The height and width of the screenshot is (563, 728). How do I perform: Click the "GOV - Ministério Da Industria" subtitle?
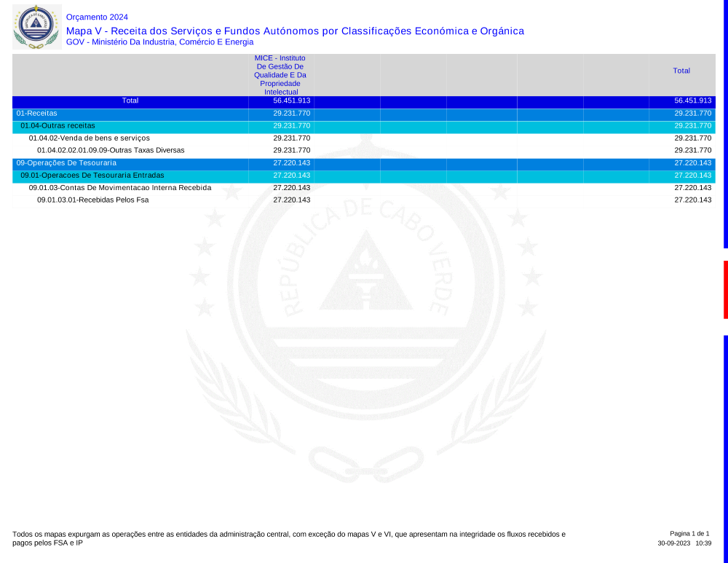(159, 42)
